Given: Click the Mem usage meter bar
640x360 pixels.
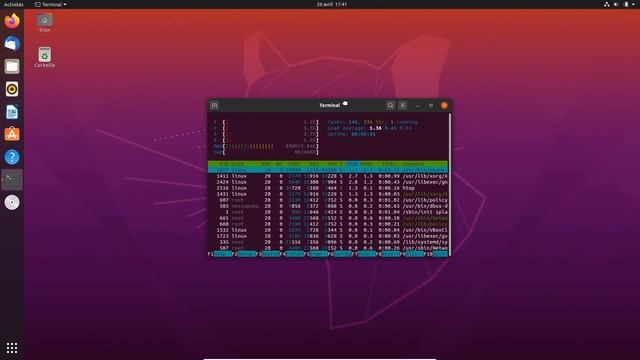Looking at the screenshot, I should pos(266,146).
